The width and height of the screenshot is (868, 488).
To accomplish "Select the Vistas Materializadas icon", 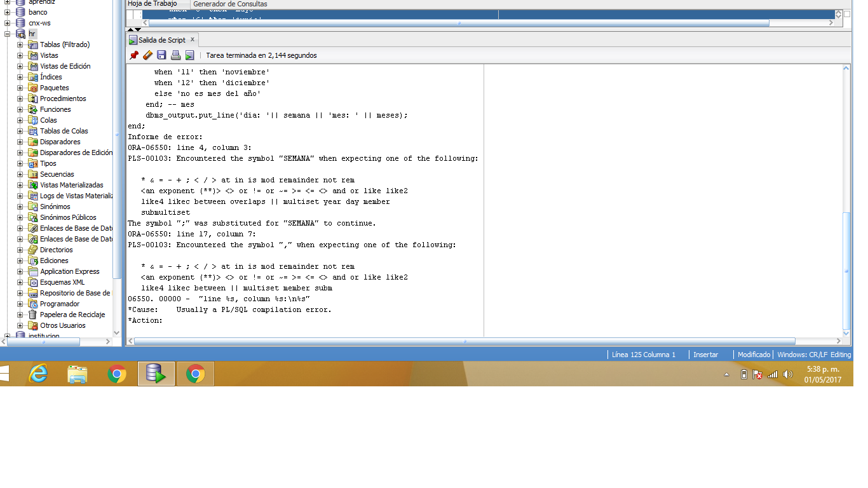I will coord(33,185).
